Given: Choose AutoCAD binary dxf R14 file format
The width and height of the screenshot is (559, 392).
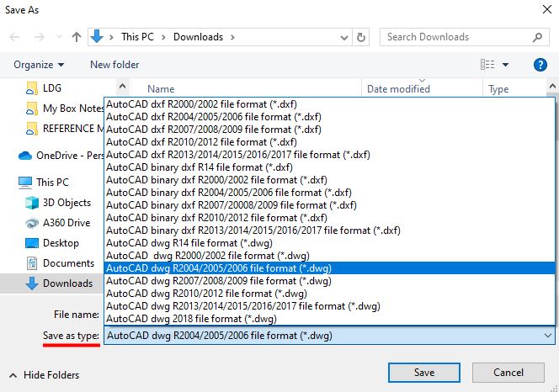Looking at the screenshot, I should click(329, 167).
